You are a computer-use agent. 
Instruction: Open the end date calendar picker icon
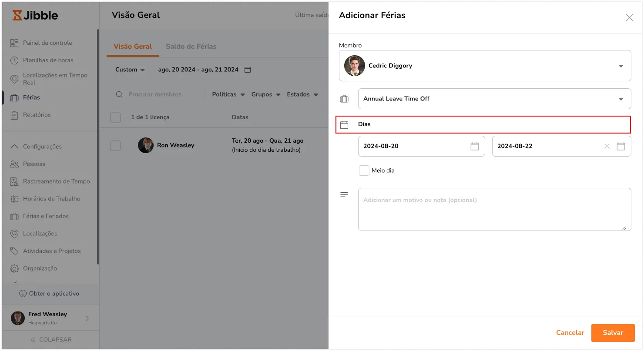tap(621, 146)
